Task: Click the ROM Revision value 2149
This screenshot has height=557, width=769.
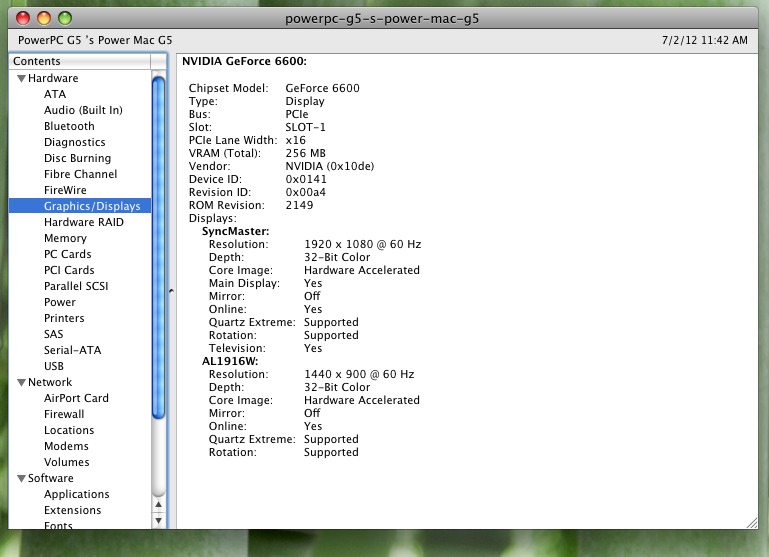Action: 299,205
